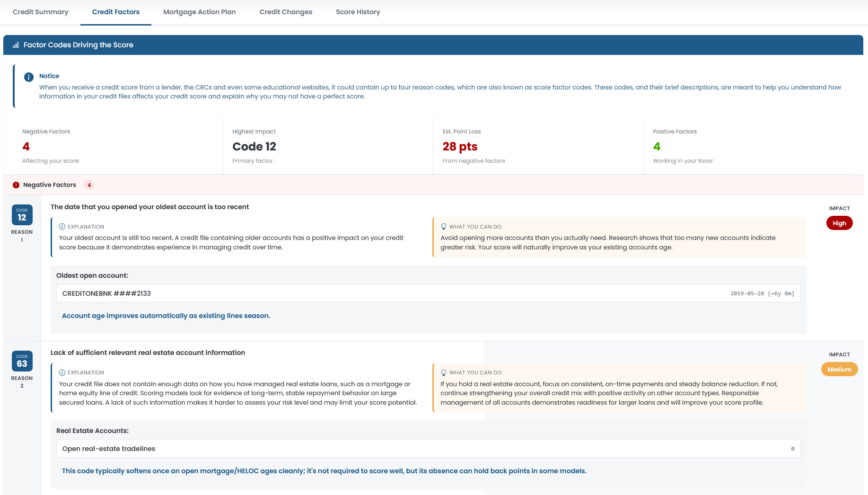
Task: Switch to the Mortgage Action Plan tab
Action: [x=199, y=12]
